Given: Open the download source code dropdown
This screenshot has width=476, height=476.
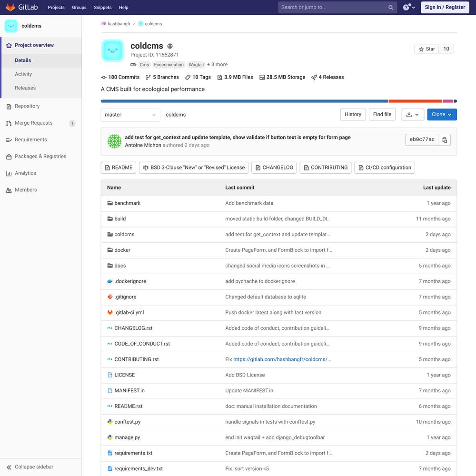Looking at the screenshot, I should coord(413,115).
